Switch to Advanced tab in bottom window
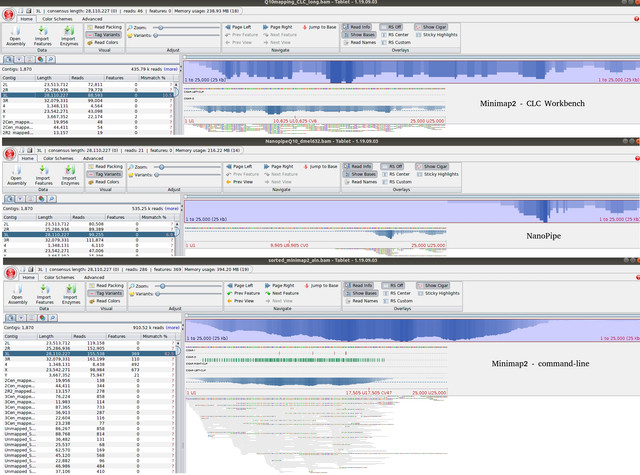The height and width of the screenshot is (475, 640). [x=94, y=277]
